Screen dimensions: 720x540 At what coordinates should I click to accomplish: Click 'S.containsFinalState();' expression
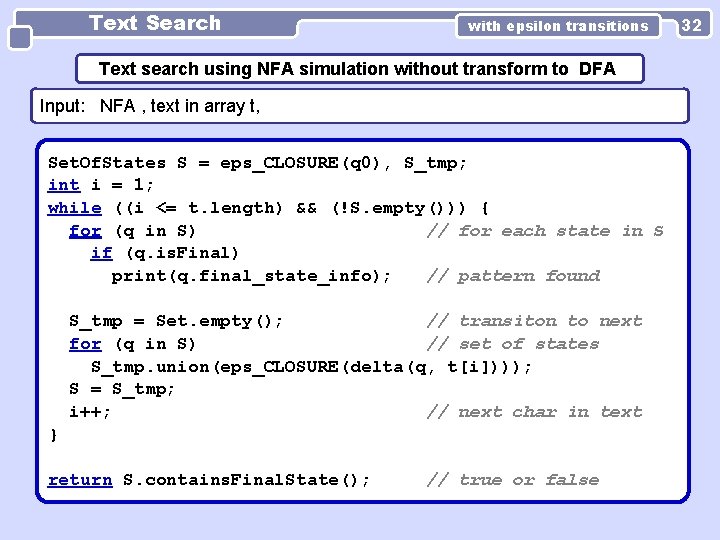(x=246, y=480)
